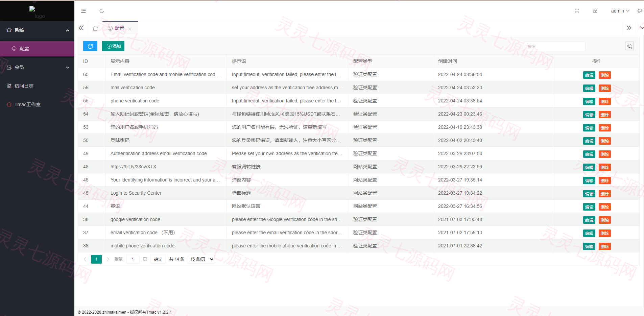Screen dimensions: 644x316
Task: Click the lock screen icon
Action: pyautogui.click(x=595, y=11)
